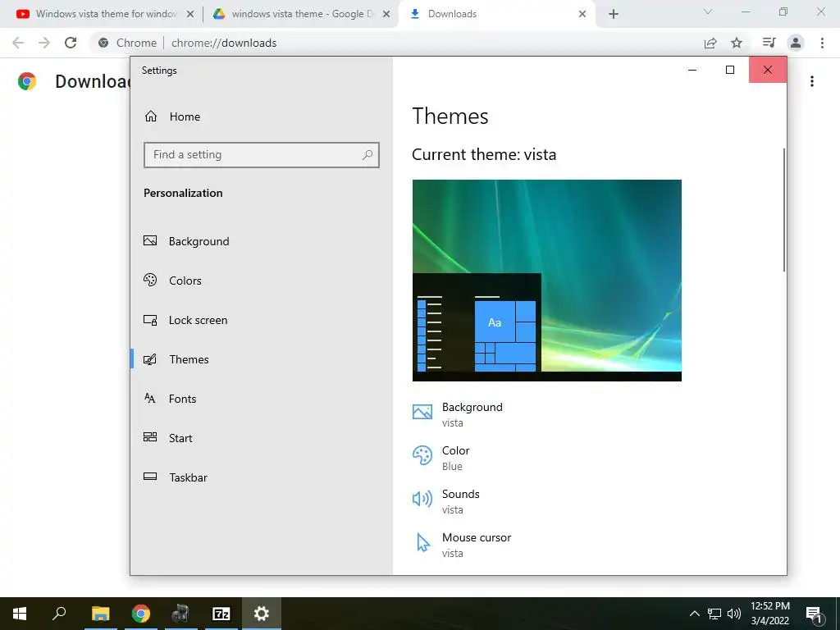Image resolution: width=840 pixels, height=630 pixels.
Task: Open theme Sounds vista option
Action: (x=446, y=501)
